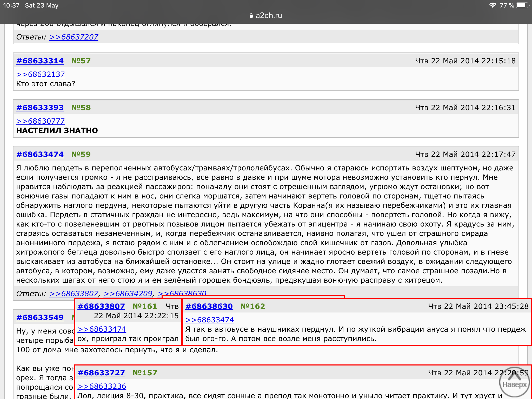Screen dimensions: 532x399
Task: Click popup post header #68638630
Action: tap(209, 306)
